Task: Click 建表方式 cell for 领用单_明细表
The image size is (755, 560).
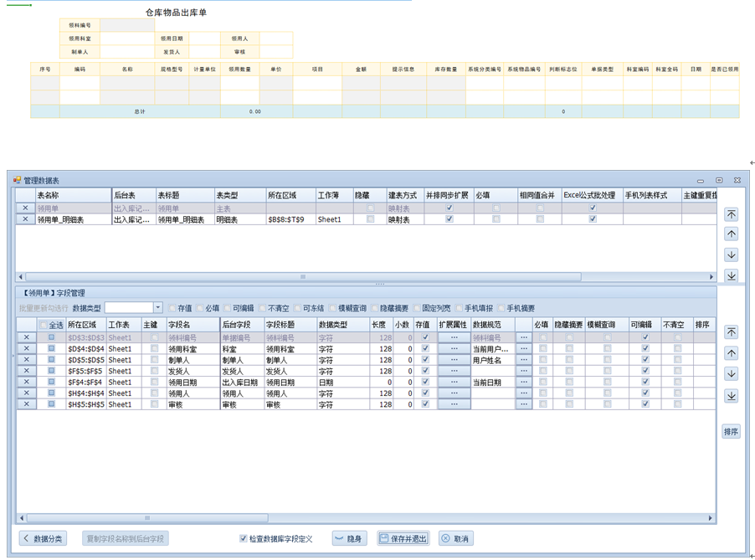Action: [x=404, y=219]
